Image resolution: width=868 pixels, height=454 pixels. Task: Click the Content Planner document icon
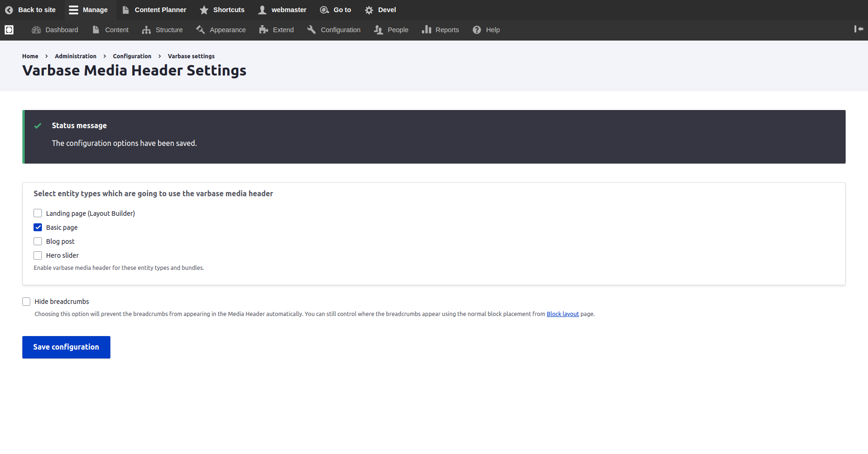(126, 10)
